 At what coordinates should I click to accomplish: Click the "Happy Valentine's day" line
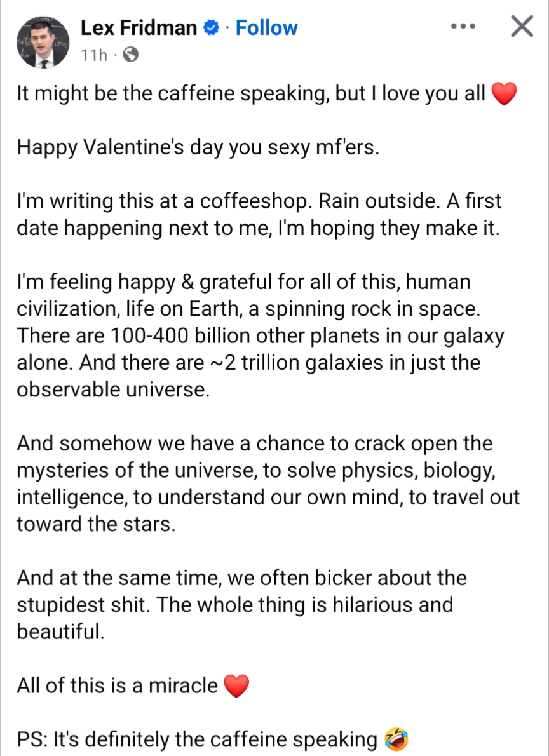point(197,148)
